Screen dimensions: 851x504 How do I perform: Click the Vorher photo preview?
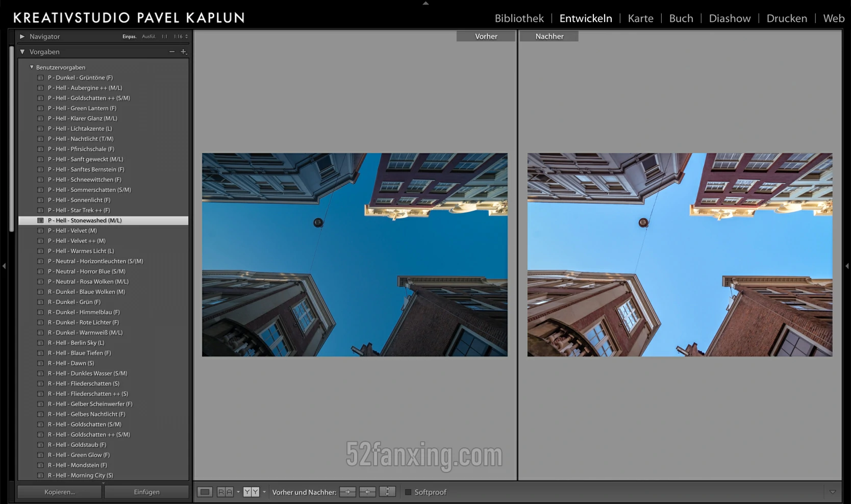[355, 255]
